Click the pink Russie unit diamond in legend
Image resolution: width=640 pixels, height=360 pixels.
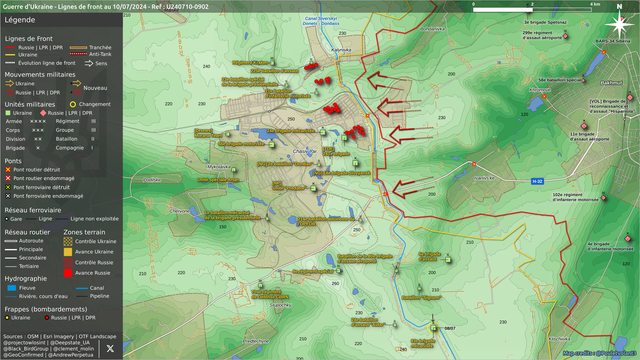click(x=43, y=113)
